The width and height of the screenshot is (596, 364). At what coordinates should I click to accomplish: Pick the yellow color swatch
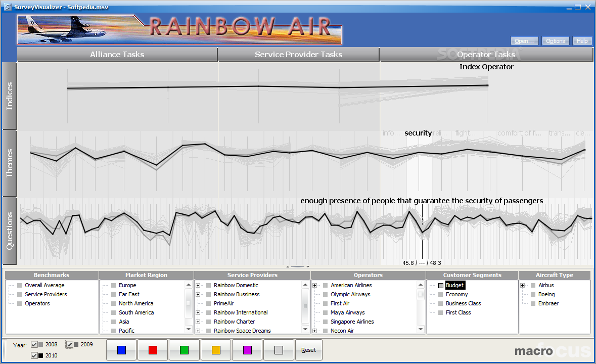click(216, 350)
